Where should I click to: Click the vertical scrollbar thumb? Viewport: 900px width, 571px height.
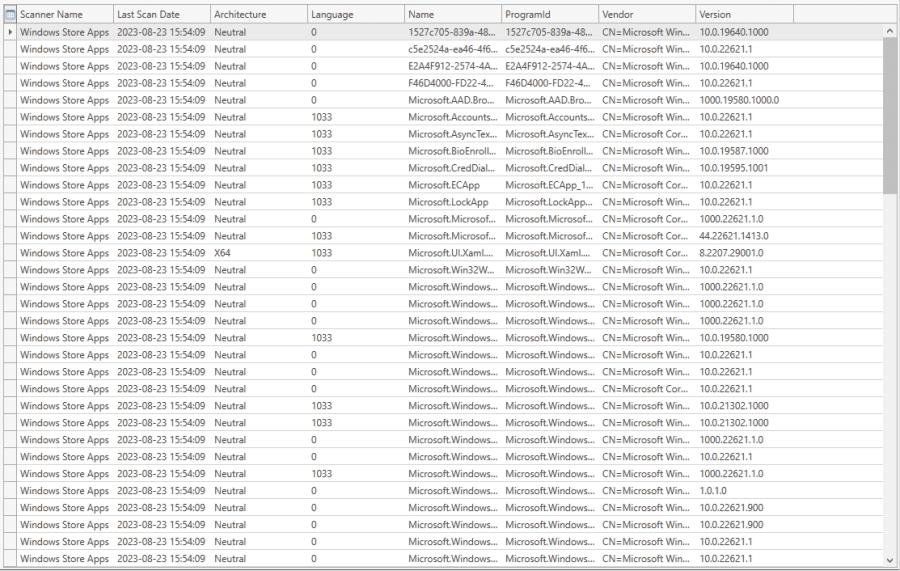tap(890, 116)
